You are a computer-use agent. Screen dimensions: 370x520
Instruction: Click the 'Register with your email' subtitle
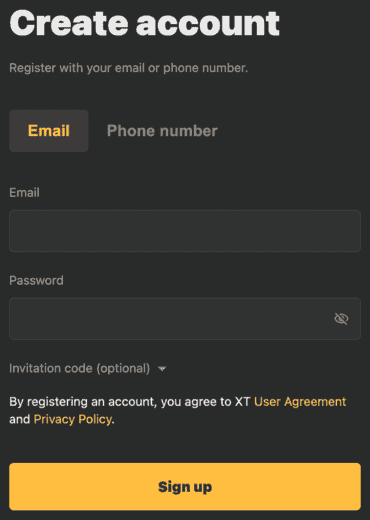pyautogui.click(x=129, y=68)
